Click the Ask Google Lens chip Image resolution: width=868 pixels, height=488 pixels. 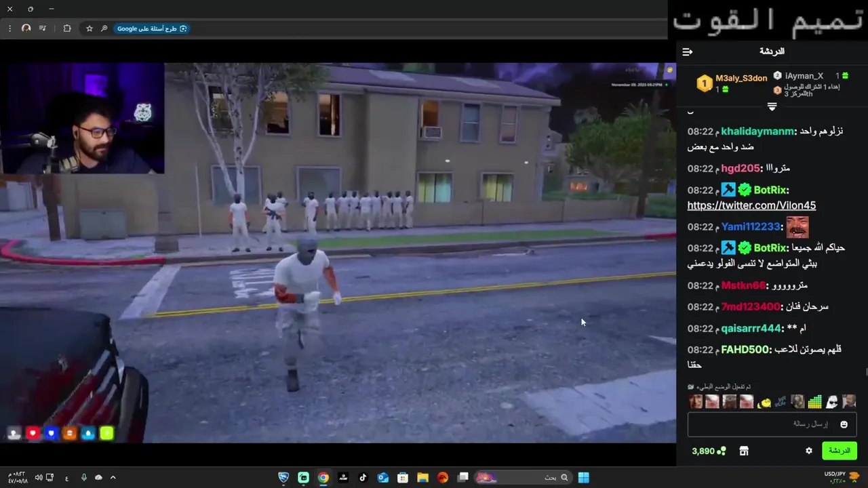coord(152,28)
